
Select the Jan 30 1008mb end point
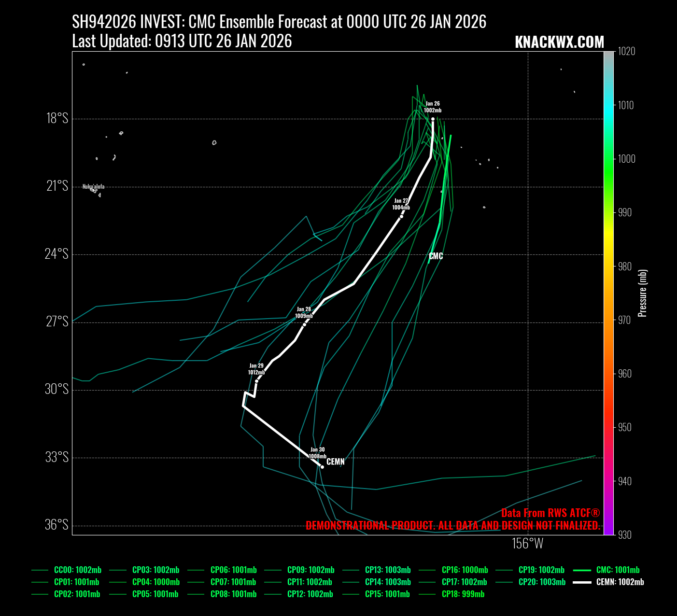click(322, 467)
